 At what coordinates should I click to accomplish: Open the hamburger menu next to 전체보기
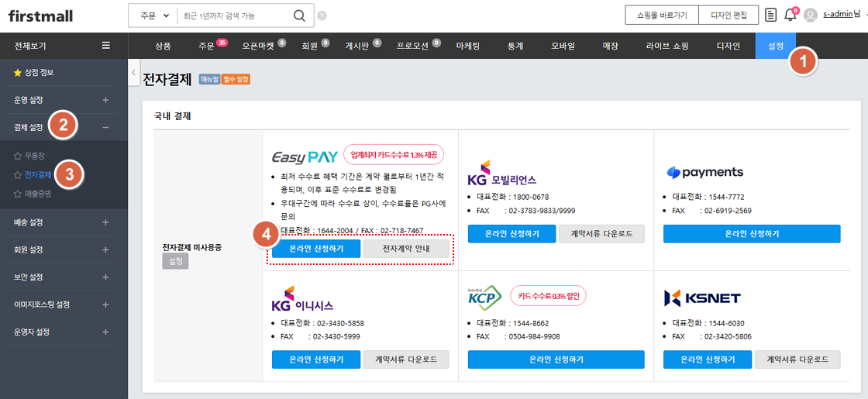(105, 46)
